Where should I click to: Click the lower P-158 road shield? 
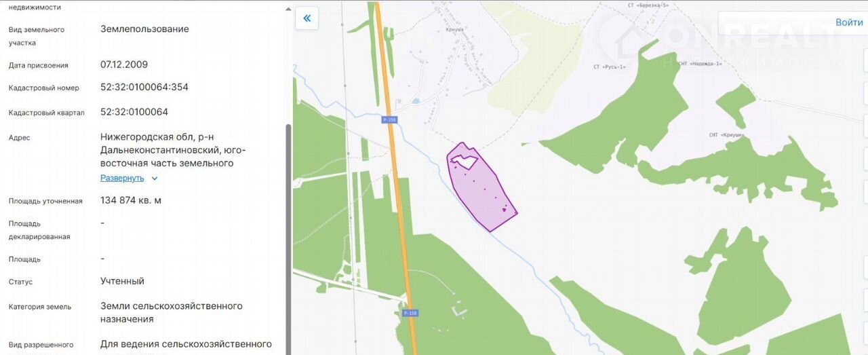(410, 313)
